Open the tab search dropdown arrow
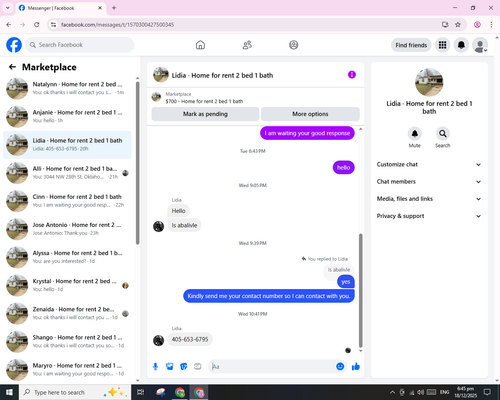This screenshot has width=500, height=400. pyautogui.click(x=8, y=8)
